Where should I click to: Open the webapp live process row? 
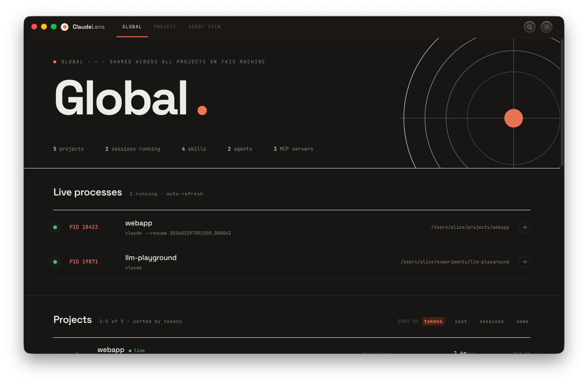click(x=292, y=228)
